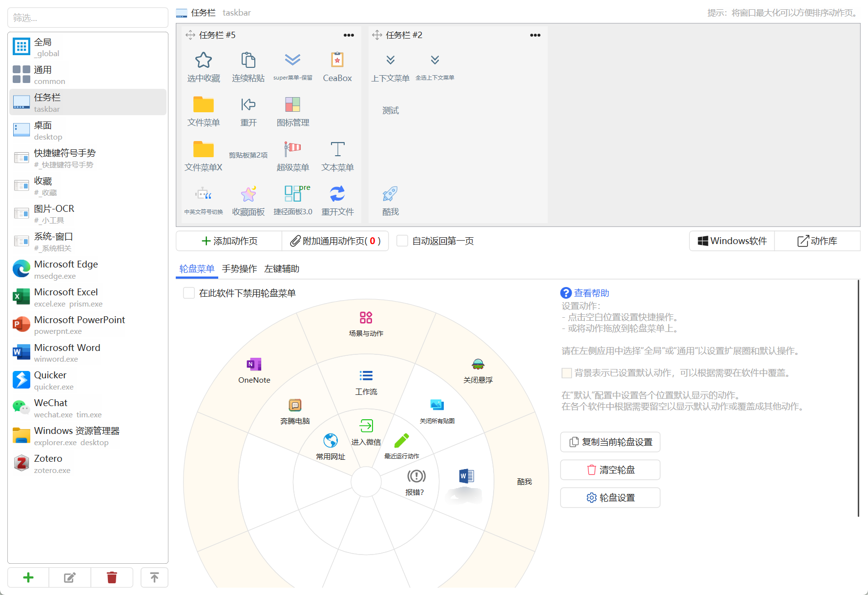The height and width of the screenshot is (595, 868).
Task: Launch the CeaBox action icon
Action: point(337,67)
